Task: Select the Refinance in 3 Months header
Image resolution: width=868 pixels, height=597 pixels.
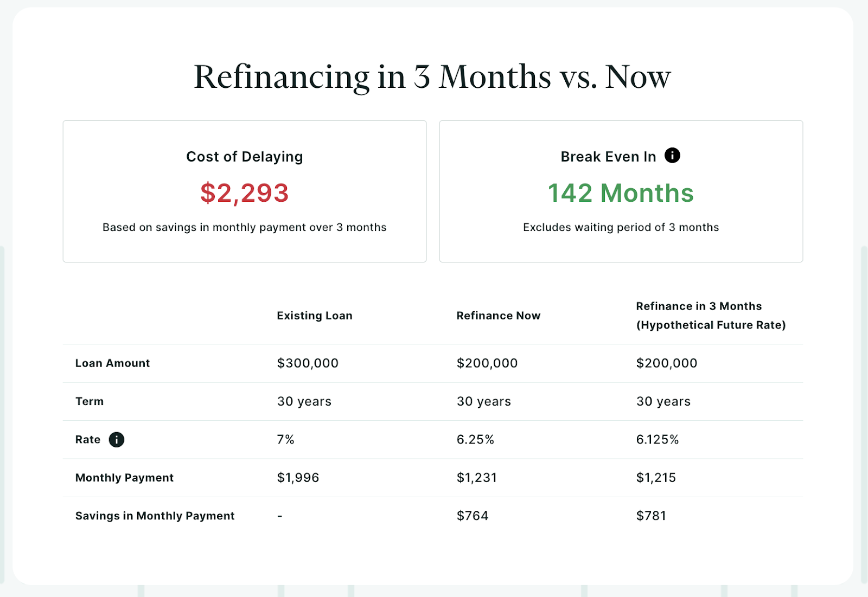Action: point(710,316)
